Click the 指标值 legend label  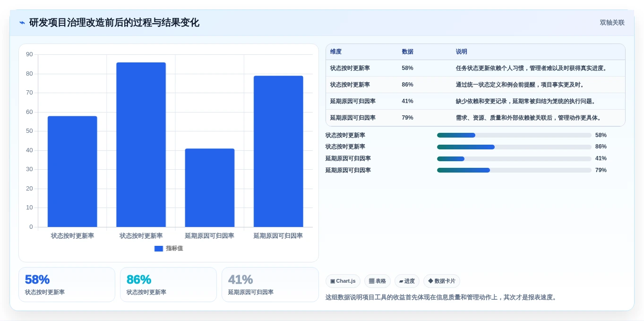174,248
